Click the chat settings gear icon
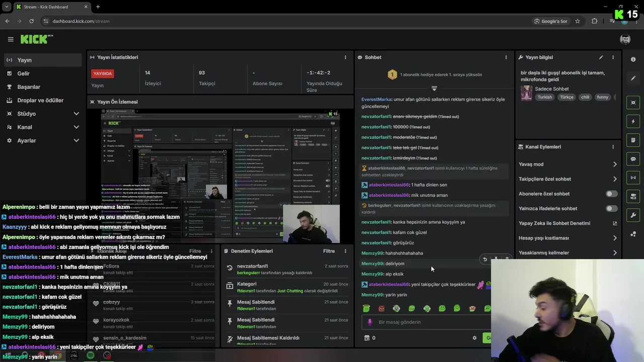Viewport: 644px width, 362px height. click(474, 338)
